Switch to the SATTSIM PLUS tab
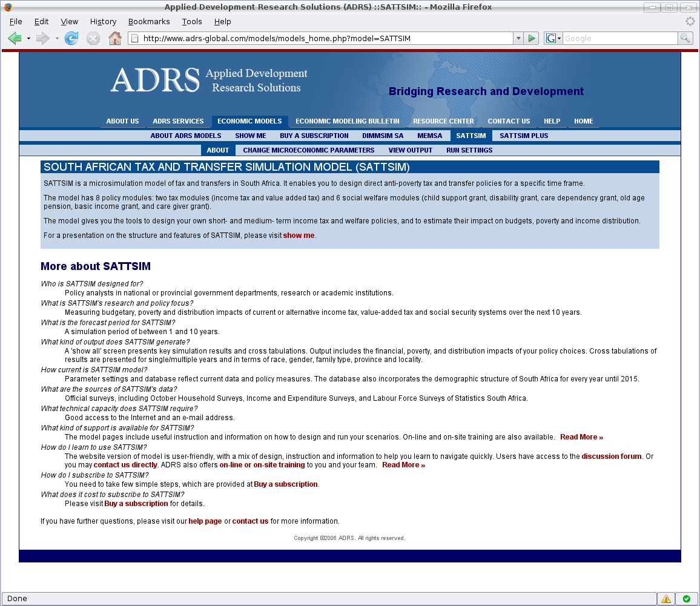Viewport: 700px width, 606px height. [524, 136]
